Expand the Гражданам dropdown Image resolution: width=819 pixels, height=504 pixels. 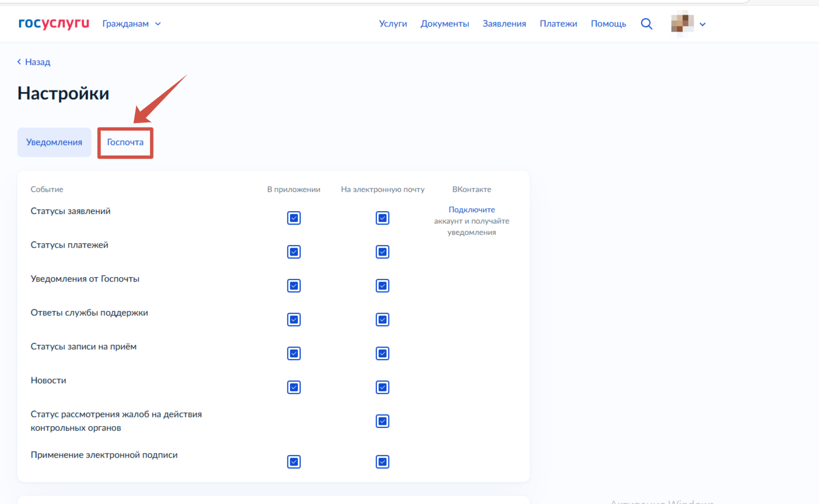[132, 24]
